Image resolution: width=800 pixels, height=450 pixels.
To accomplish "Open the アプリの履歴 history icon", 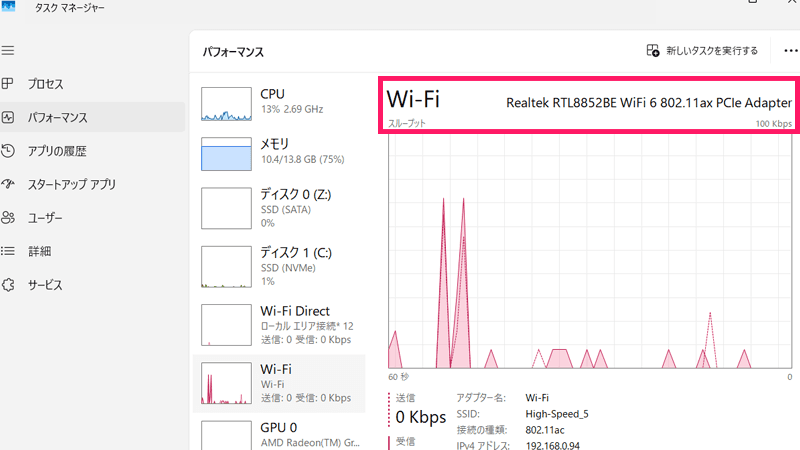I will tap(8, 152).
